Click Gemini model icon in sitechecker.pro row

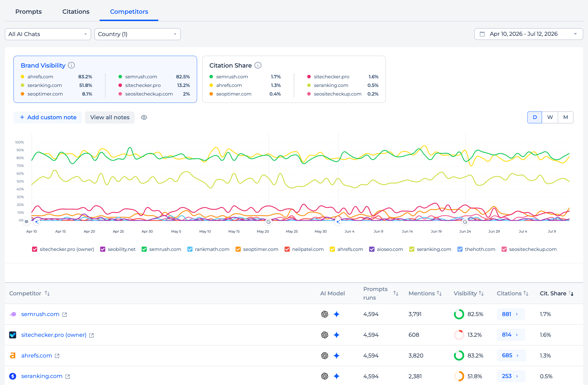click(x=337, y=335)
